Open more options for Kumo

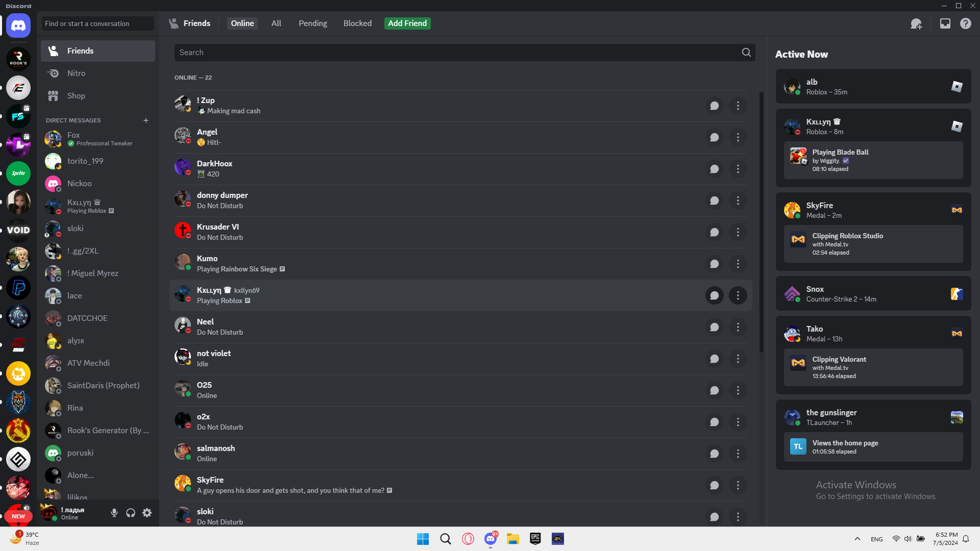tap(738, 264)
